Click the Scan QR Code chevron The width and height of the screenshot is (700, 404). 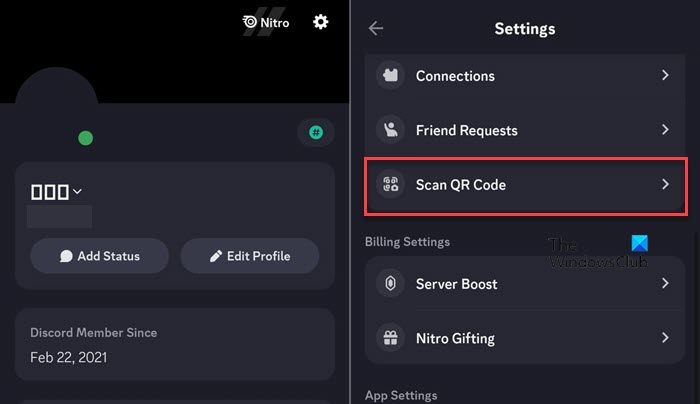coord(665,184)
